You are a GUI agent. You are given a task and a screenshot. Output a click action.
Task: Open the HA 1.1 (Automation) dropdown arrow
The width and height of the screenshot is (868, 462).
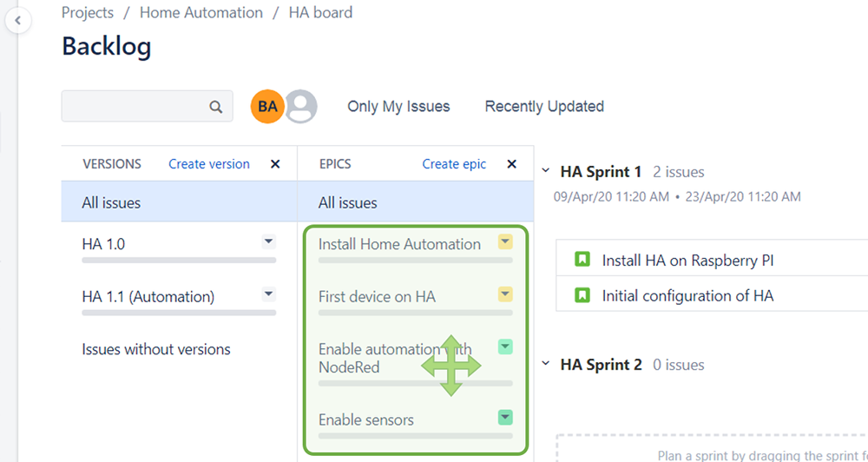(x=268, y=294)
